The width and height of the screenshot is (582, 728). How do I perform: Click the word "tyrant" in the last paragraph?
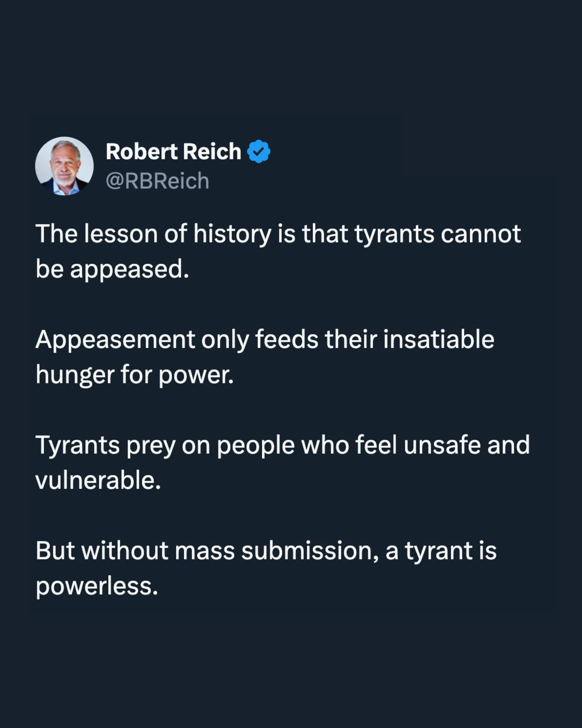[438, 550]
